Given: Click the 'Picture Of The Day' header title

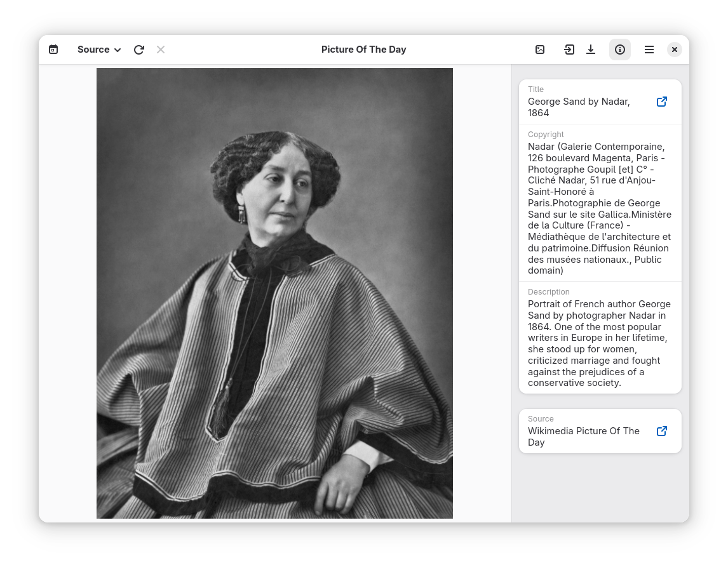Looking at the screenshot, I should tap(363, 50).
